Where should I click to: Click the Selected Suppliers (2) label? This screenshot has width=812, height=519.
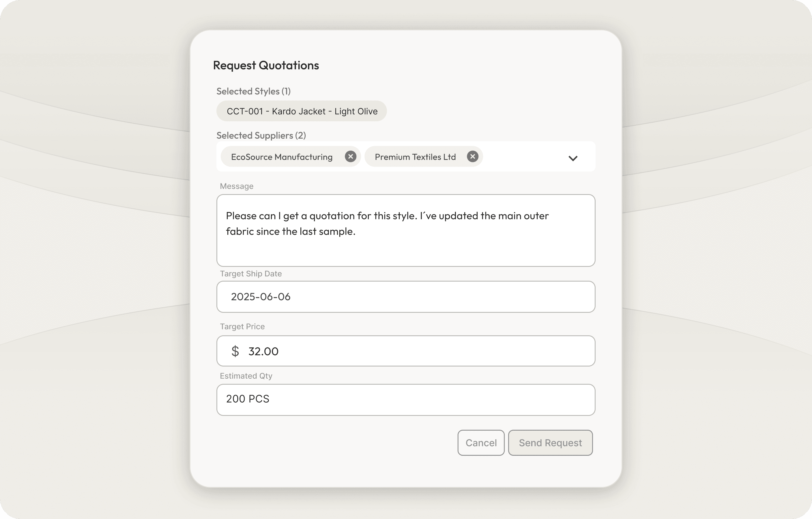pos(261,136)
